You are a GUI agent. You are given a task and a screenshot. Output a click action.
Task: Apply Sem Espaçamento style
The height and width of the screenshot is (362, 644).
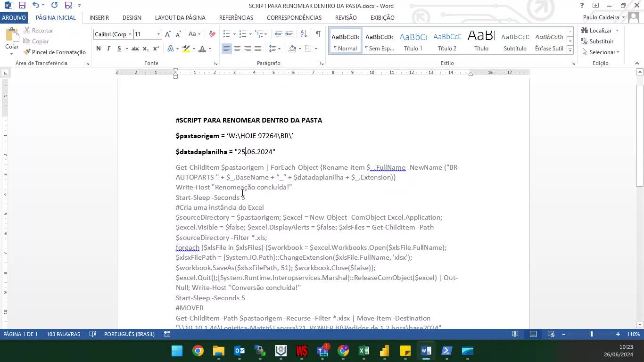tap(380, 41)
